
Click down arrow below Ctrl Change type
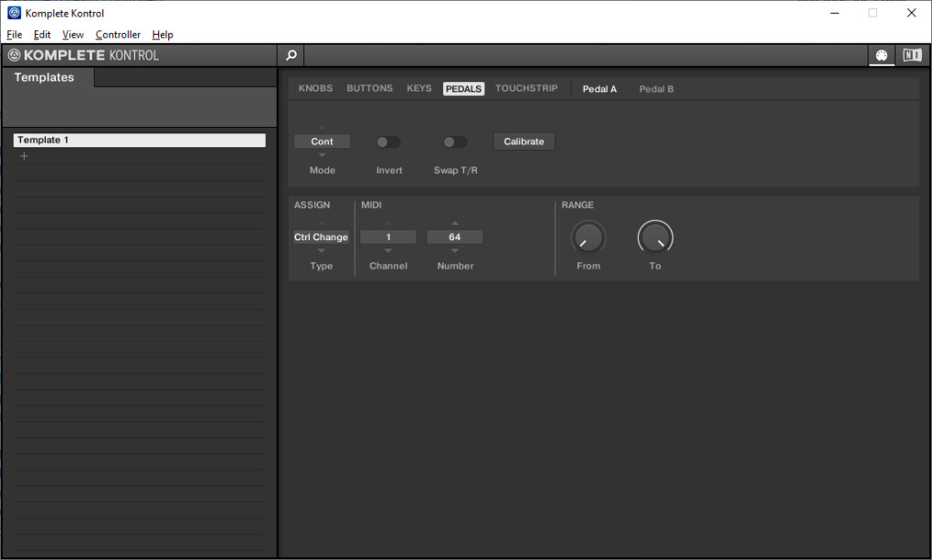click(x=321, y=251)
